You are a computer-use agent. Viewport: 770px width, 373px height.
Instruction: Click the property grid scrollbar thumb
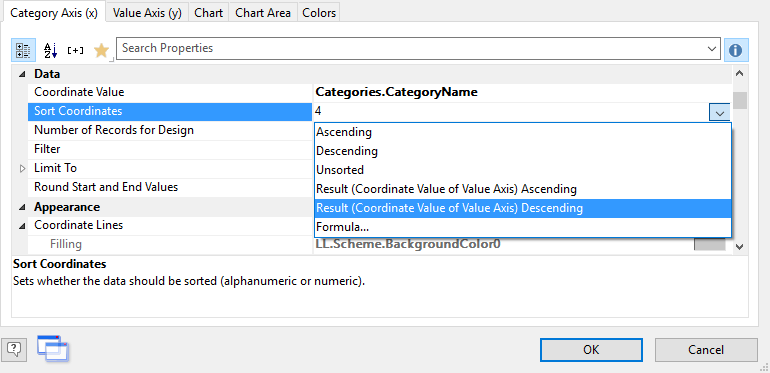[x=740, y=100]
